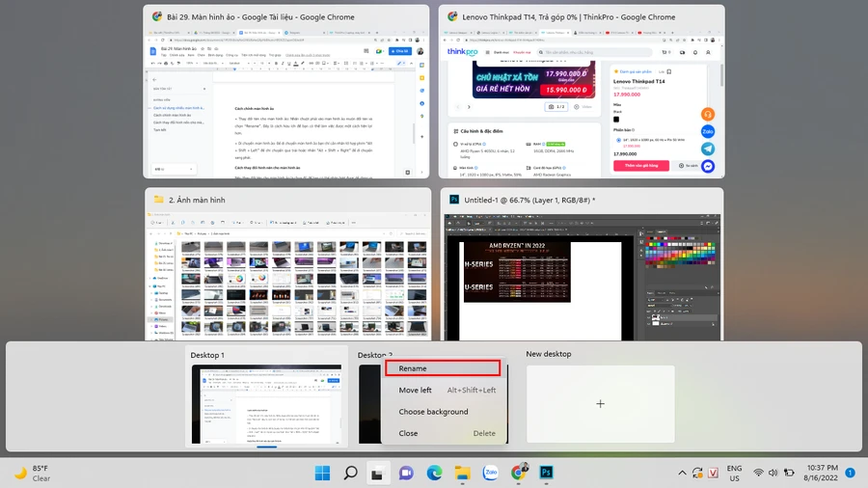Screen dimensions: 868x488
Task: Switch to Google Chrome in the taskbar
Action: tap(518, 474)
